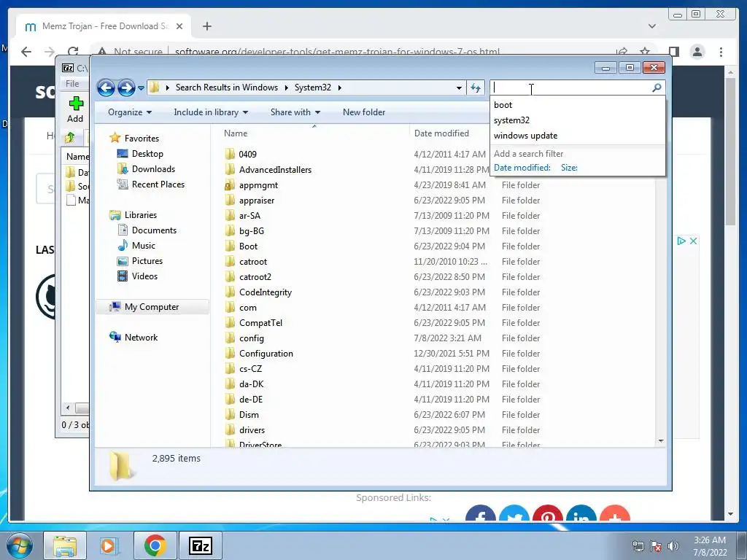This screenshot has height=560, width=747.
Task: Open the Videos library
Action: coord(144,276)
